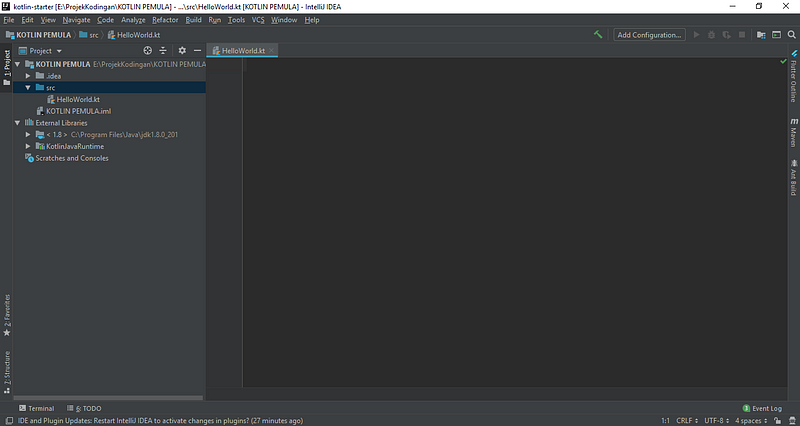Open the Build menu

click(x=193, y=20)
